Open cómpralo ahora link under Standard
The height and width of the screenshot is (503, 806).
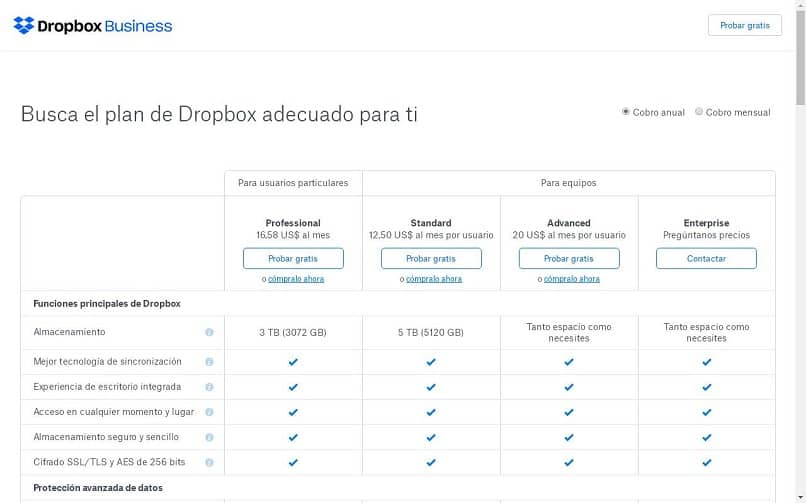coord(434,279)
